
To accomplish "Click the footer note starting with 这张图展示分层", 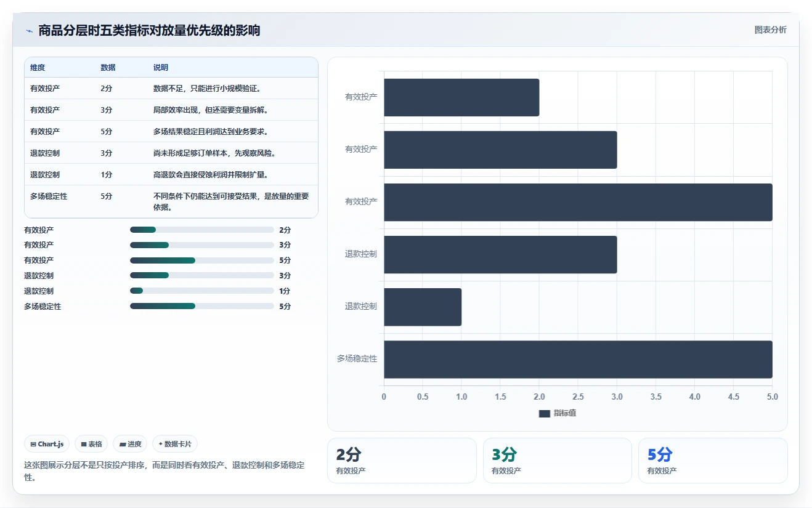I will click(164, 471).
